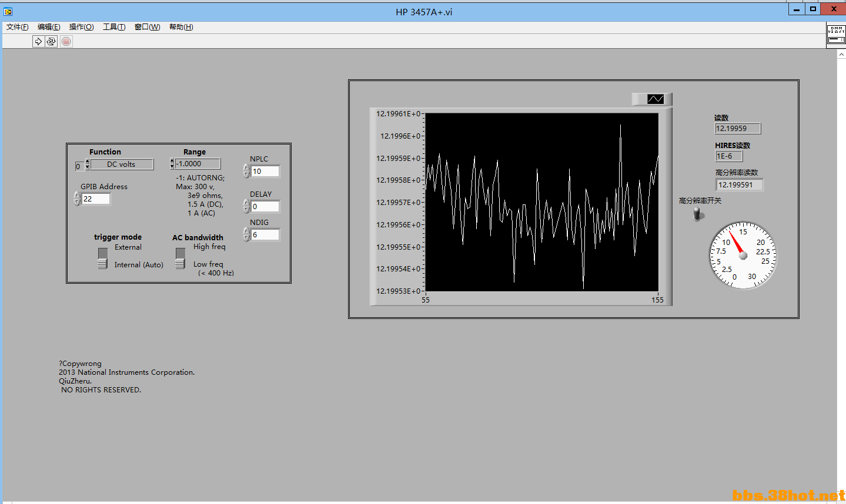Open the 工具(T) menu
The image size is (846, 504).
point(114,27)
